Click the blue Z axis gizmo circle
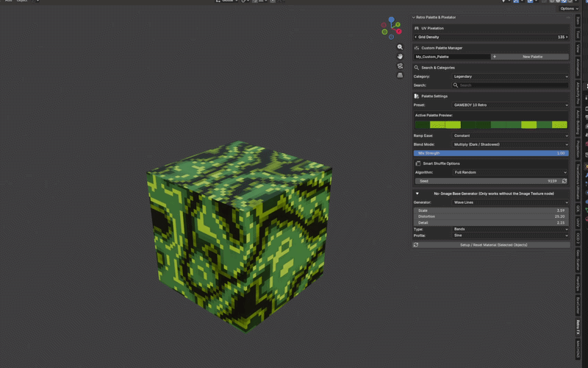This screenshot has height=368, width=588. click(391, 19)
